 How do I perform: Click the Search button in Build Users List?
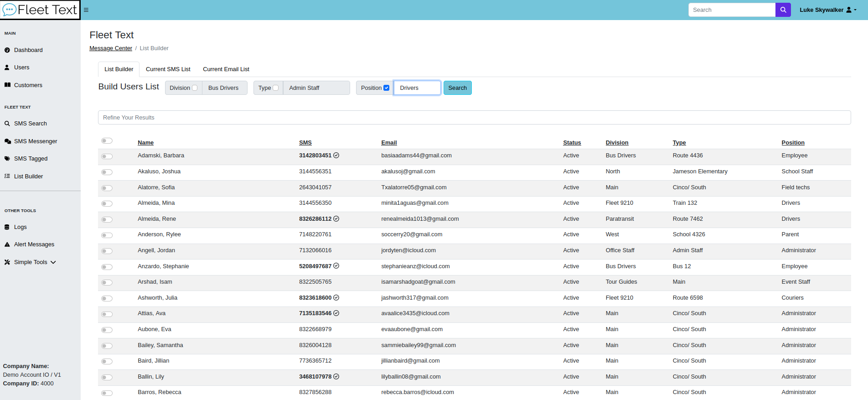point(457,88)
